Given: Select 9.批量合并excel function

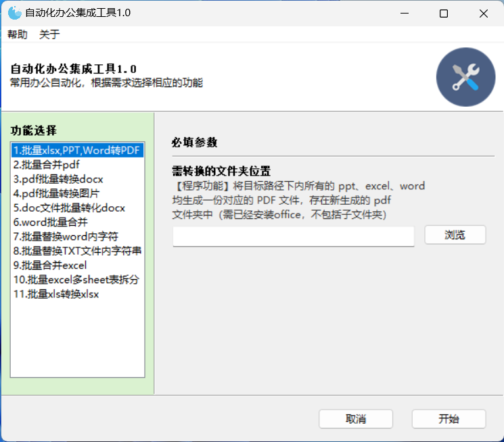Looking at the screenshot, I should (x=78, y=266).
